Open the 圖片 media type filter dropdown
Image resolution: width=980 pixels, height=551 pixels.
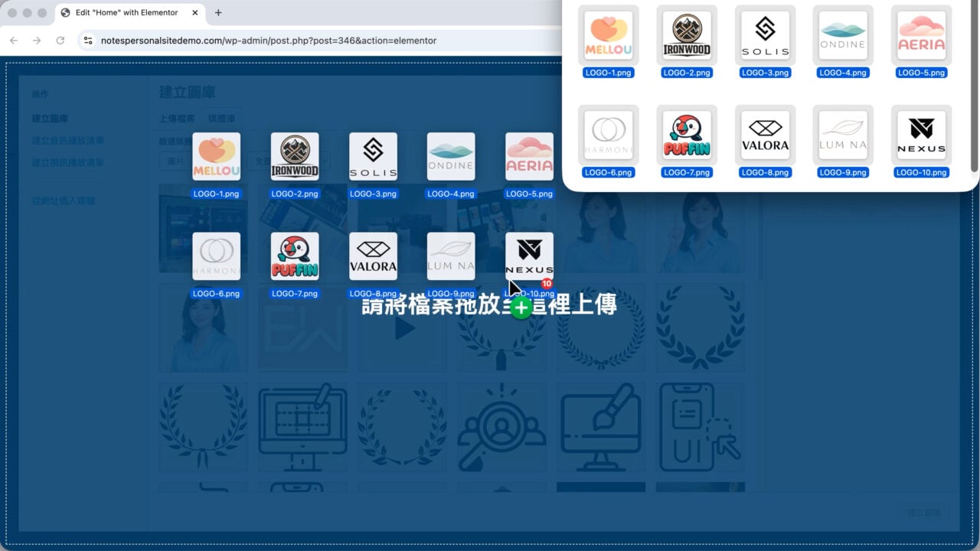pyautogui.click(x=175, y=161)
